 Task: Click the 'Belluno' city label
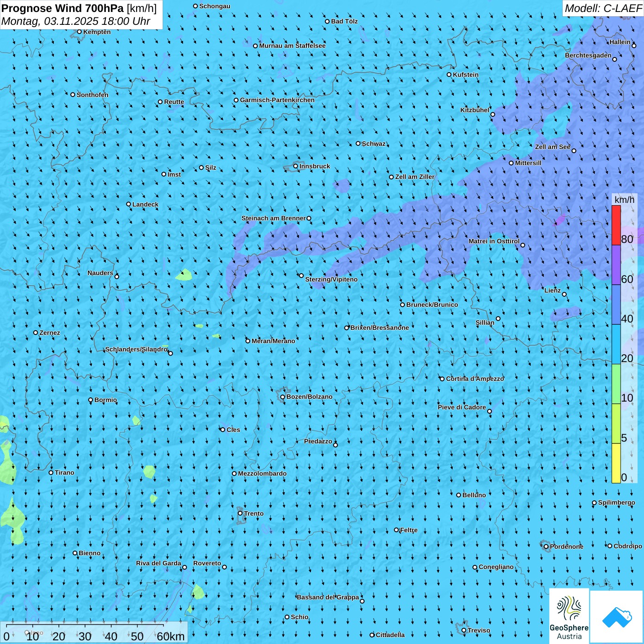(474, 495)
